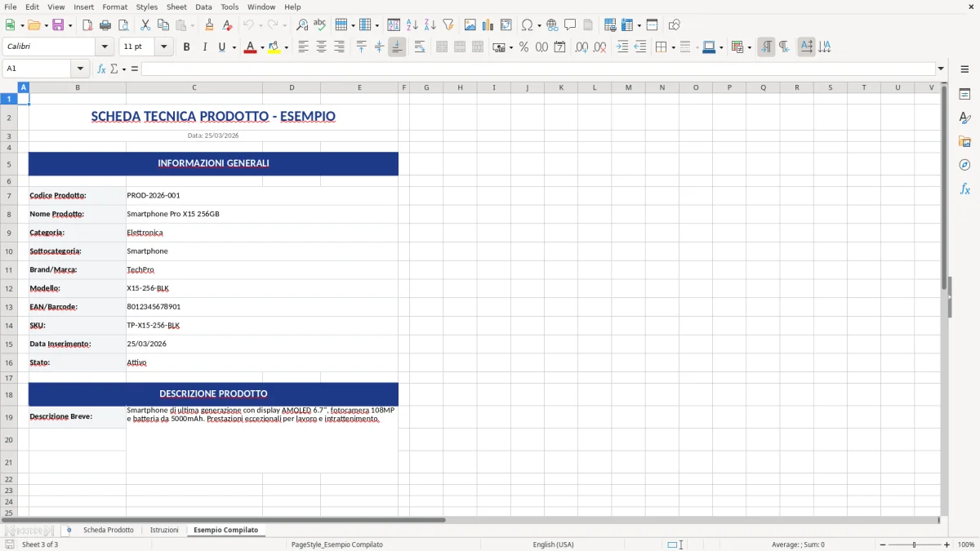
Task: Open the Font Name dropdown arrow
Action: pyautogui.click(x=106, y=47)
